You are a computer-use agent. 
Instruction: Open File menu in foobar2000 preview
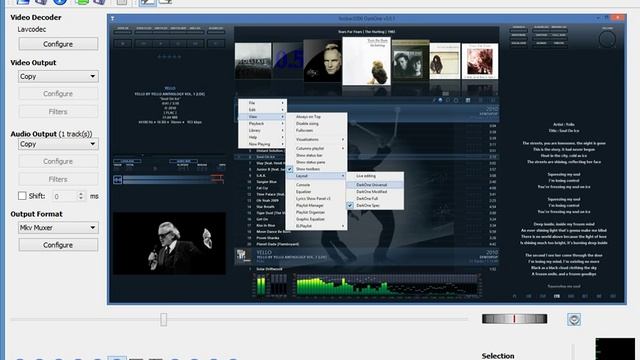click(x=262, y=103)
